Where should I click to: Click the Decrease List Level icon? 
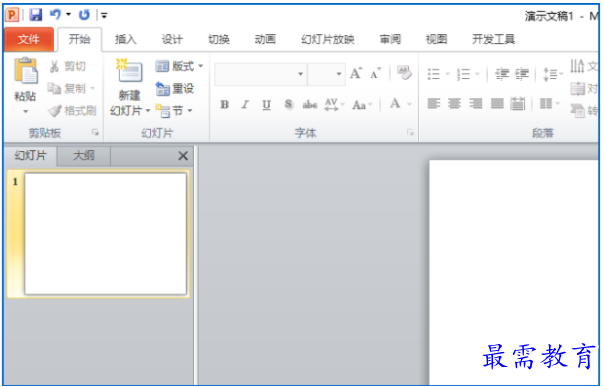coord(502,74)
